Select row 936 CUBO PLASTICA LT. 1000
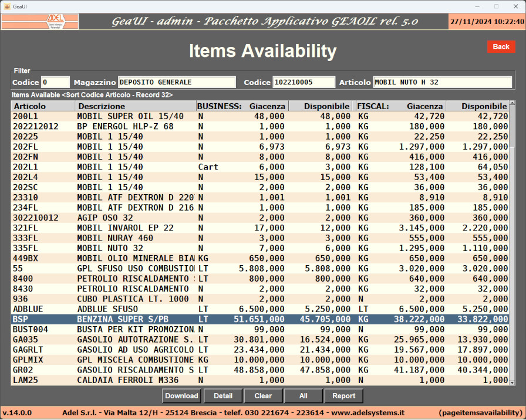Viewport: 526px width, 420px height. 260,299
